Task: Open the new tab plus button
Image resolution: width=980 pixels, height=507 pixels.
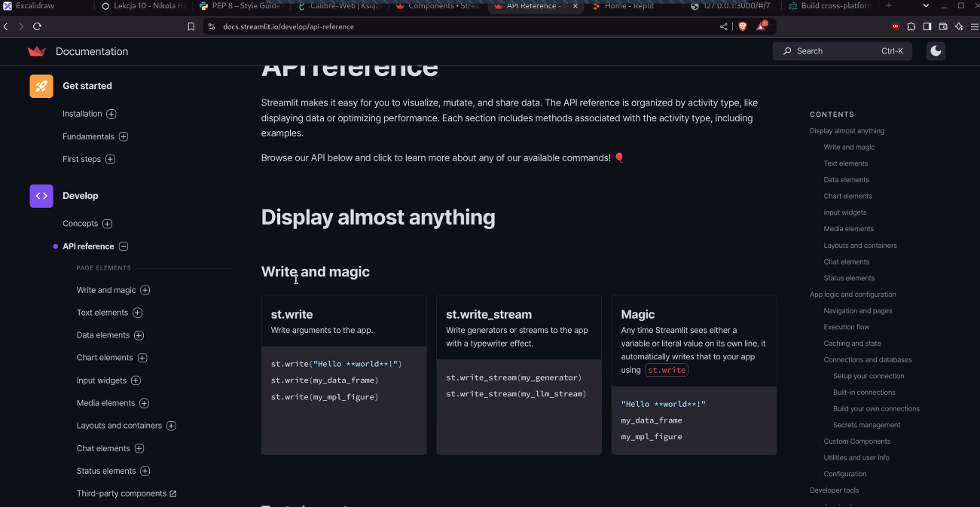Action: point(889,5)
